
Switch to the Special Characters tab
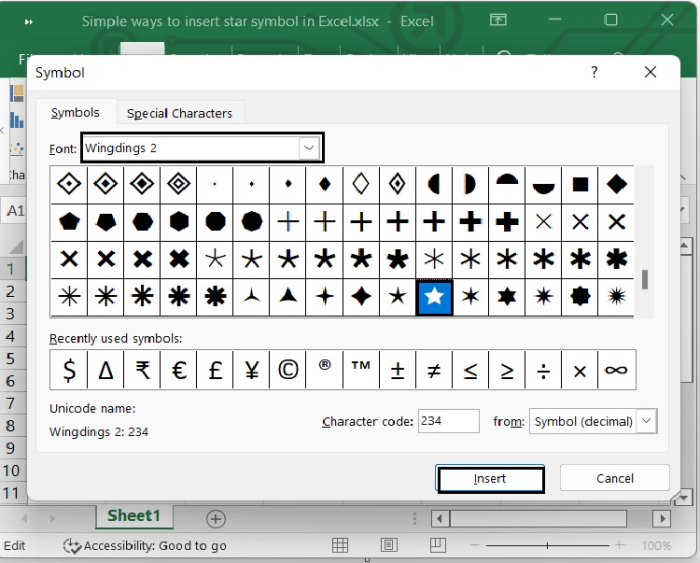(x=179, y=113)
